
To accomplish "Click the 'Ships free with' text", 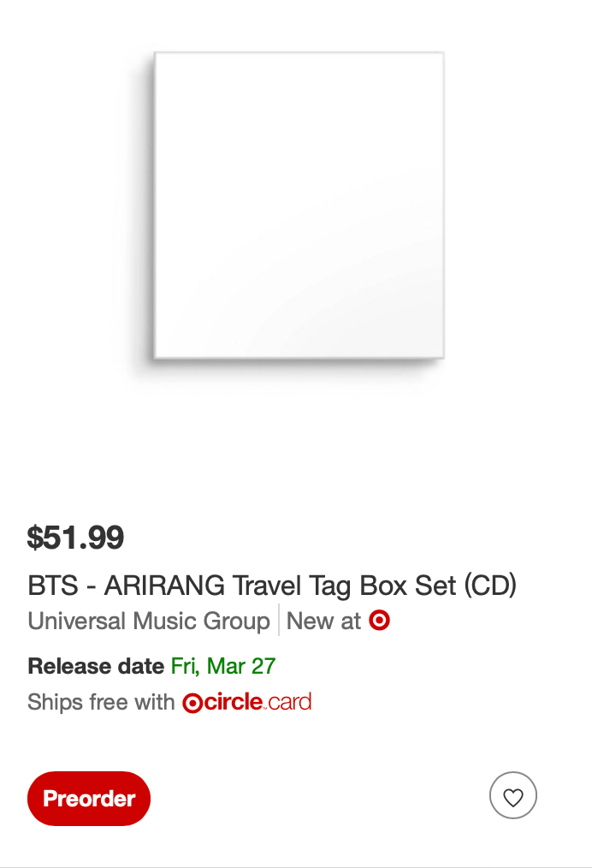I will [101, 703].
